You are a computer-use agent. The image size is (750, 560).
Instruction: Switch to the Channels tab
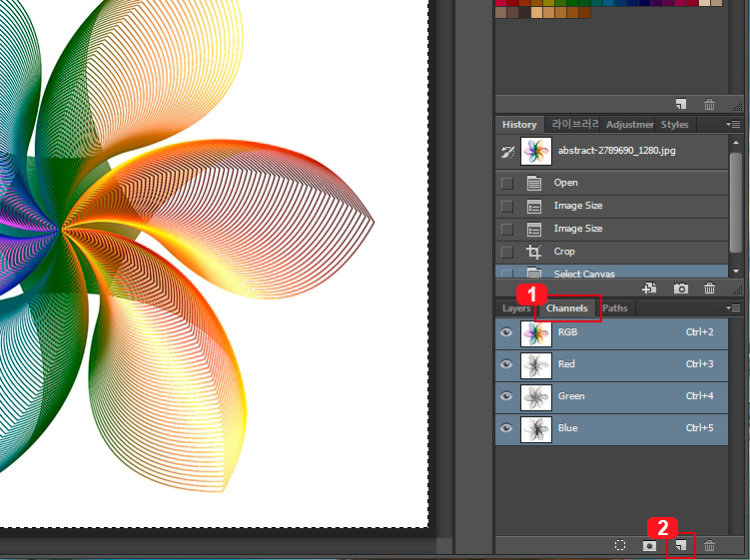pyautogui.click(x=567, y=308)
